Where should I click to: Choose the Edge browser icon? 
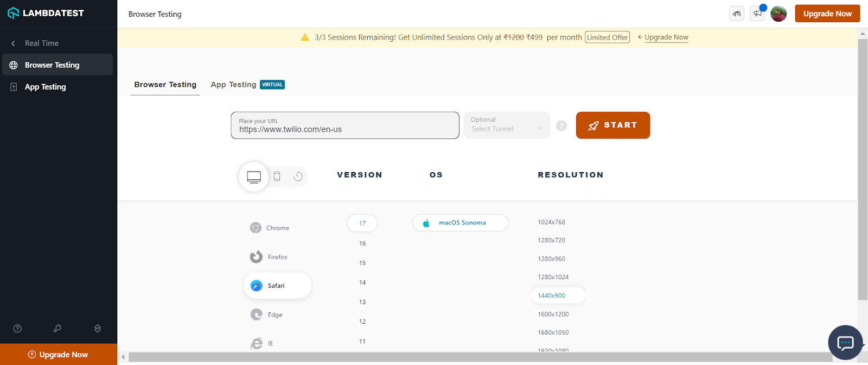click(256, 314)
